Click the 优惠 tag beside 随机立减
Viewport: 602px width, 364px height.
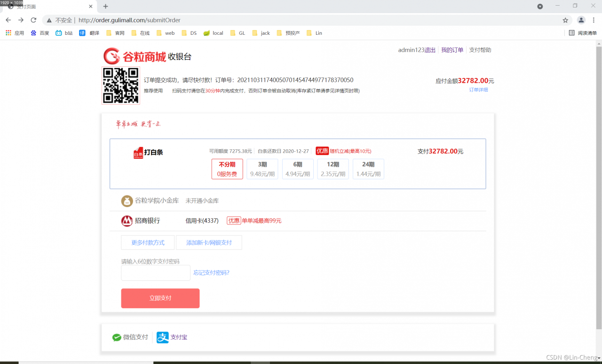[322, 151]
